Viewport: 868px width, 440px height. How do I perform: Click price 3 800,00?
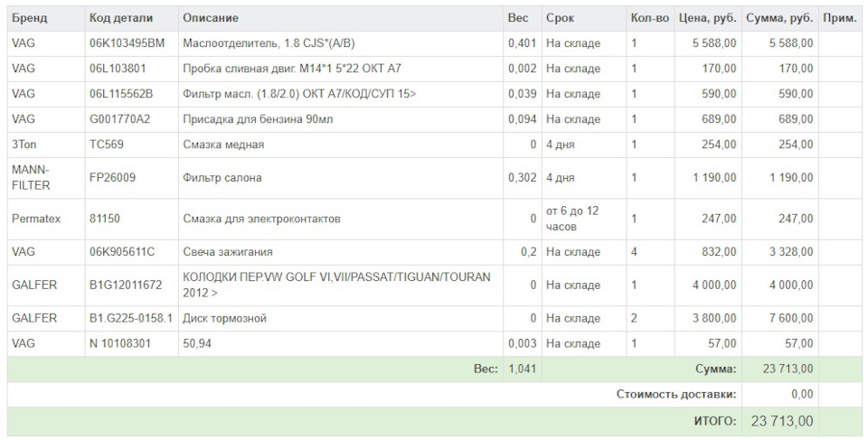click(x=714, y=318)
